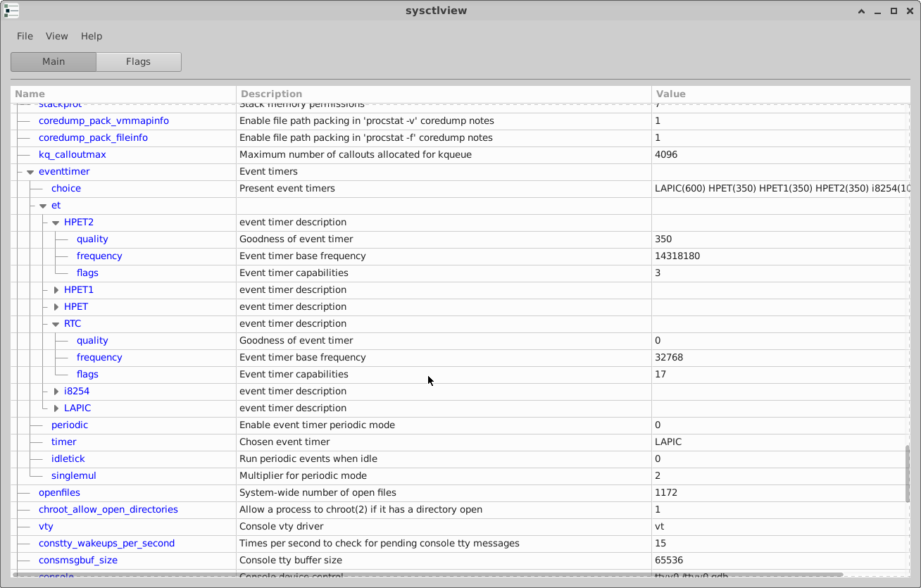This screenshot has height=588, width=921.
Task: Select coredump_pack_vmmapinfo row
Action: [104, 121]
